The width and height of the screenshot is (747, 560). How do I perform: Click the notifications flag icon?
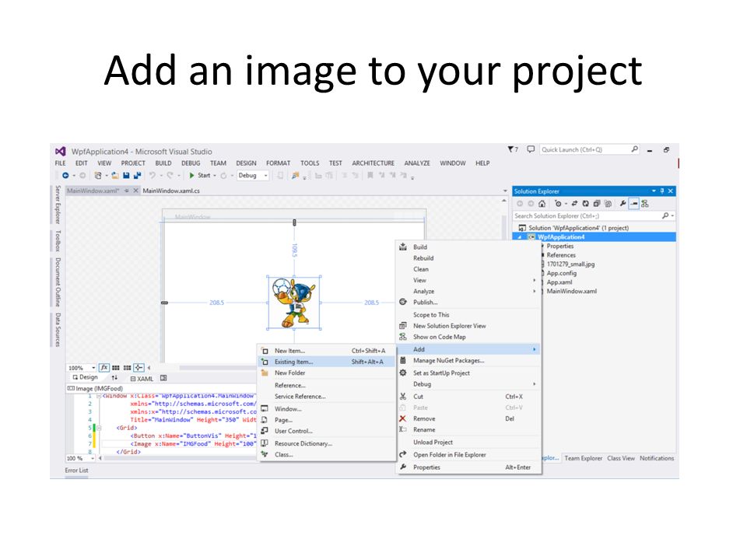(512, 149)
